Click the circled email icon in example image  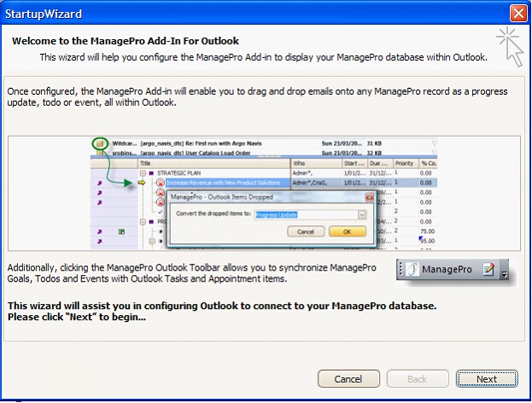(x=100, y=143)
